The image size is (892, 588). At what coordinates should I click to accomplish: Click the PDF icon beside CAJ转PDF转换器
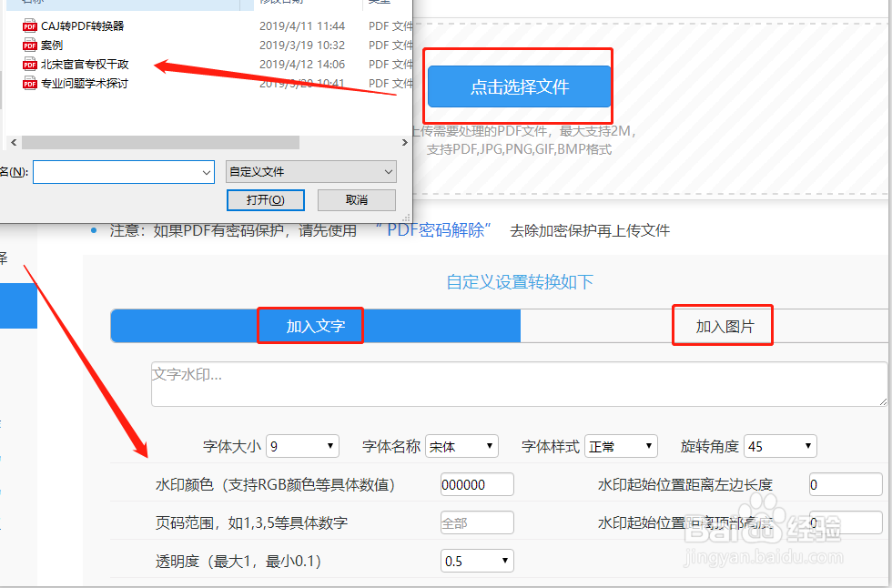[29, 25]
